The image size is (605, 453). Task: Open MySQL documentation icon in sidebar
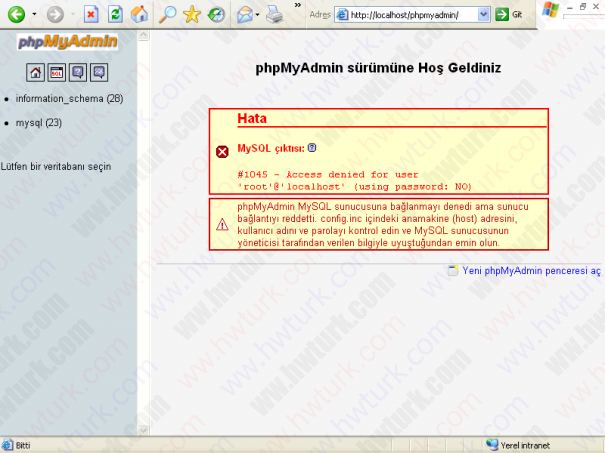tap(99, 72)
